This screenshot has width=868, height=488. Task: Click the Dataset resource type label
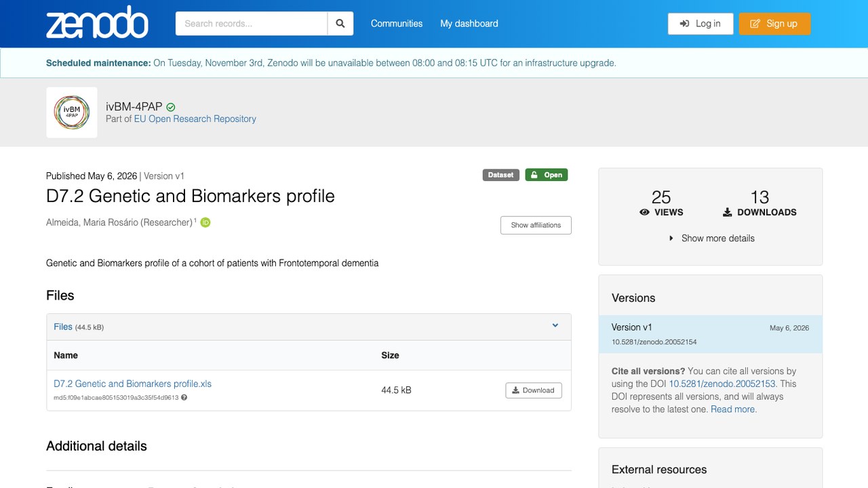(x=500, y=175)
